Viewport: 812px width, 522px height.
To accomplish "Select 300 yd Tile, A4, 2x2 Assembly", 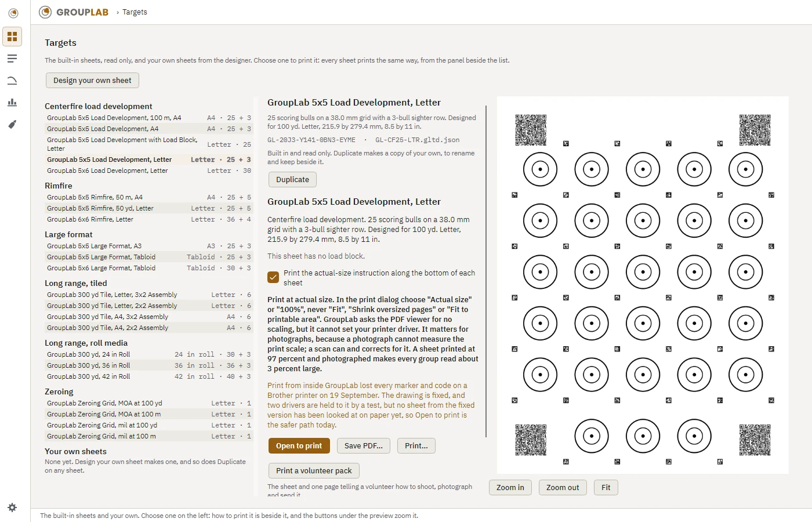I will click(x=149, y=328).
